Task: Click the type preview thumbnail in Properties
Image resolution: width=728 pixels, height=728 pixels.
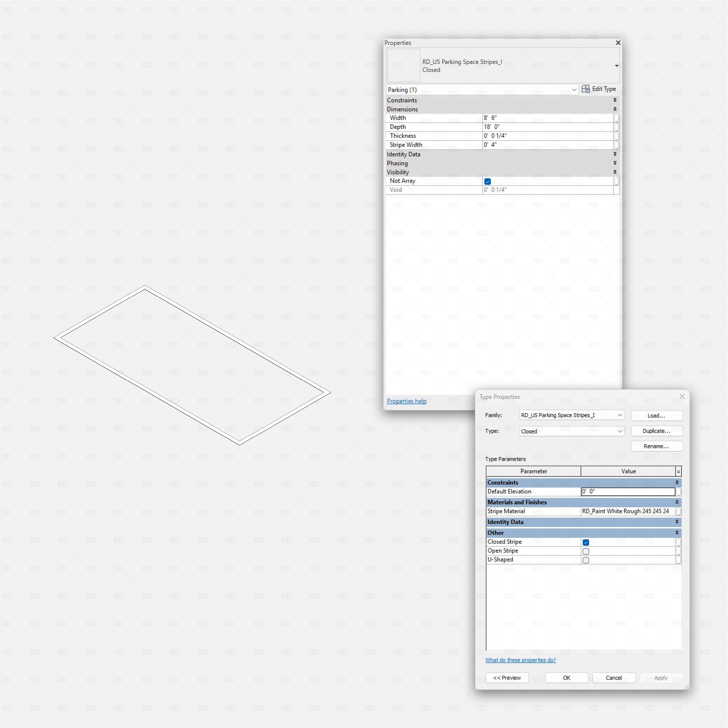Action: 404,65
